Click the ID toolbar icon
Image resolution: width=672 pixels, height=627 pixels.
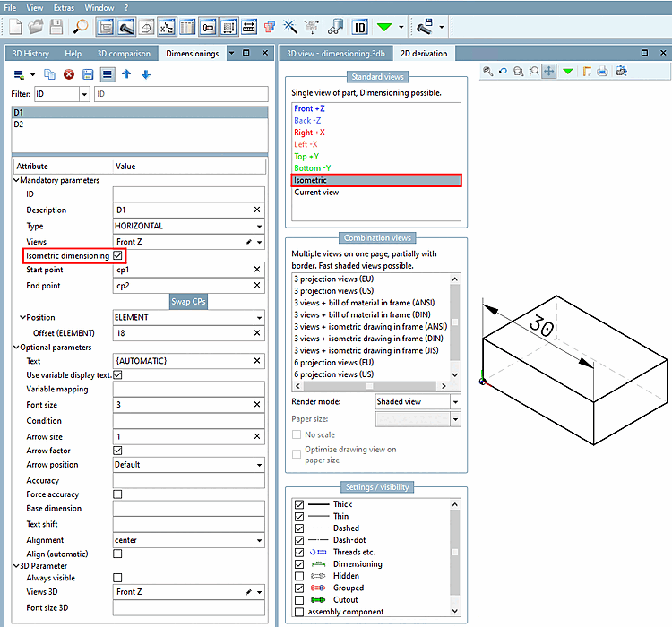point(360,27)
